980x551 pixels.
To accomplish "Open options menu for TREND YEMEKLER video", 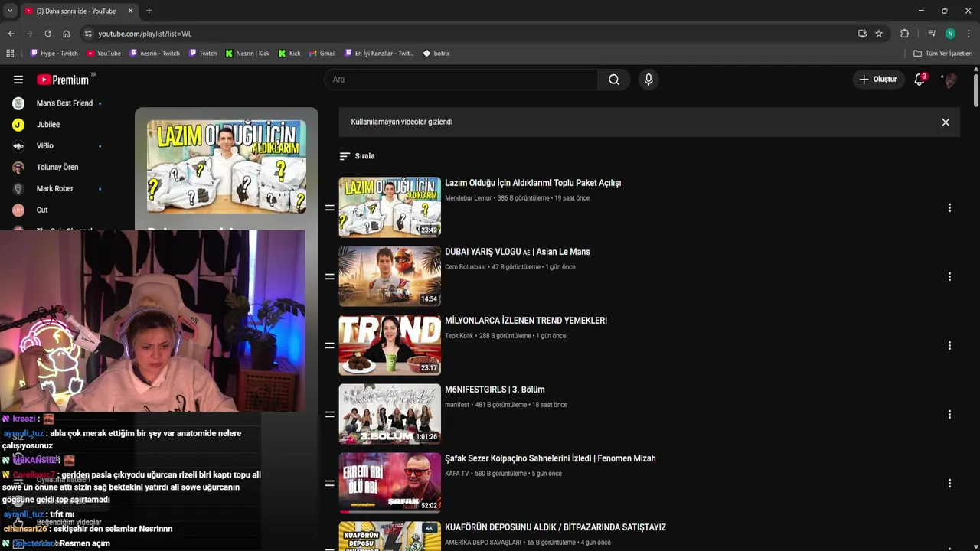I will pyautogui.click(x=949, y=346).
